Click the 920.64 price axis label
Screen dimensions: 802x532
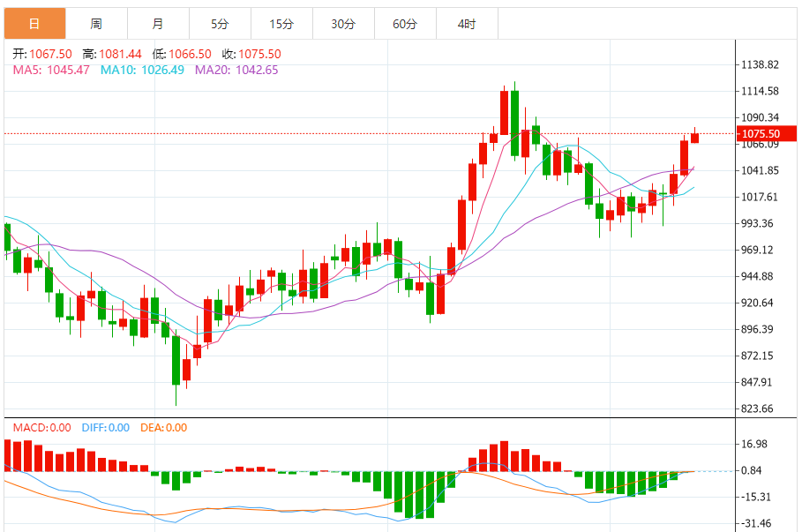pyautogui.click(x=758, y=303)
